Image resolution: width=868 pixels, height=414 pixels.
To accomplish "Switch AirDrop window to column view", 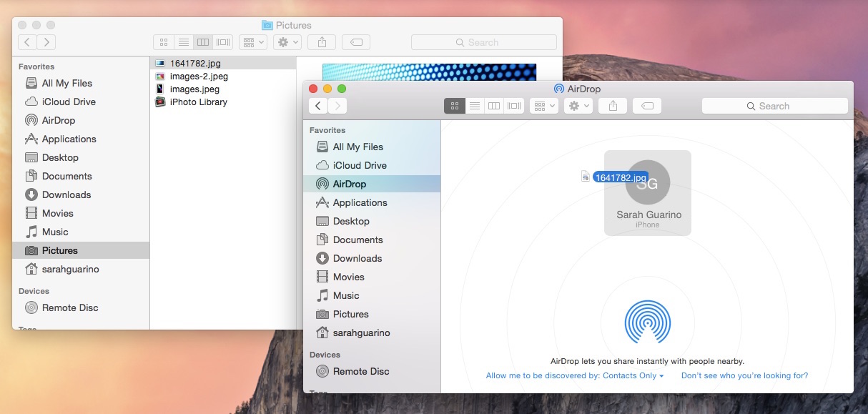I will coord(493,106).
